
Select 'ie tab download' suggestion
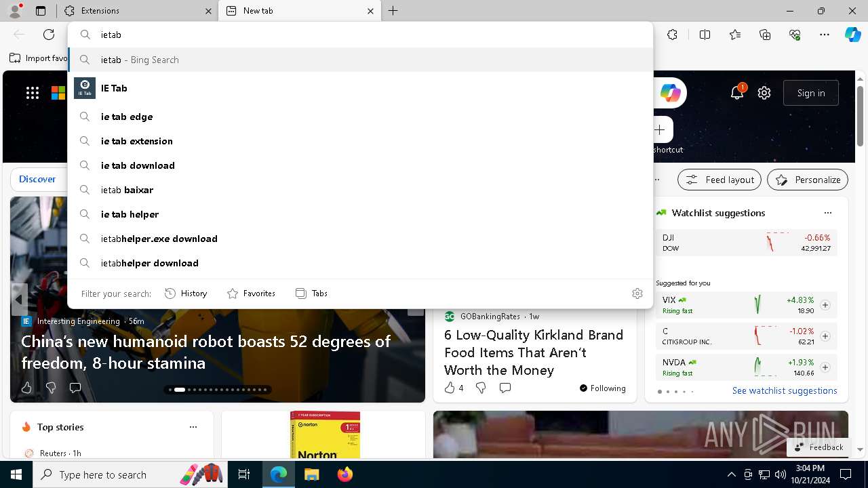click(x=361, y=165)
